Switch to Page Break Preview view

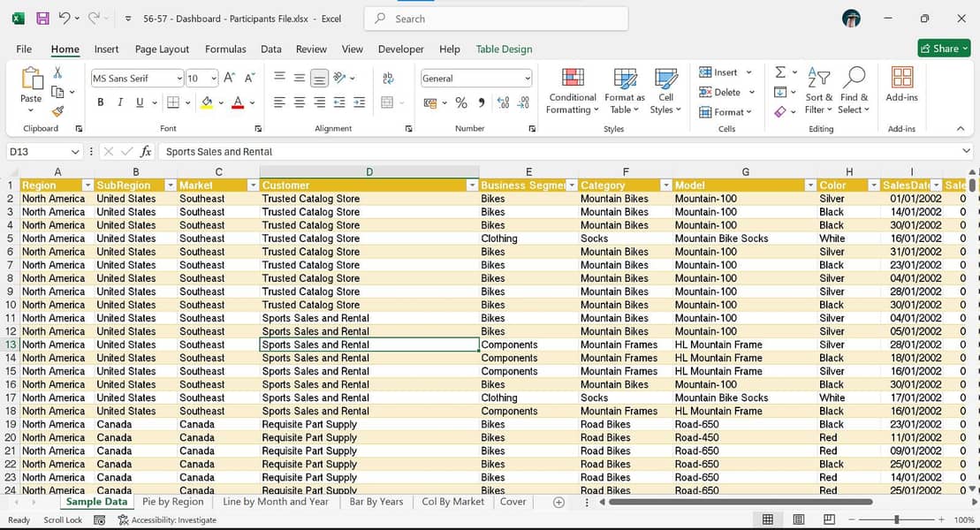pos(830,519)
